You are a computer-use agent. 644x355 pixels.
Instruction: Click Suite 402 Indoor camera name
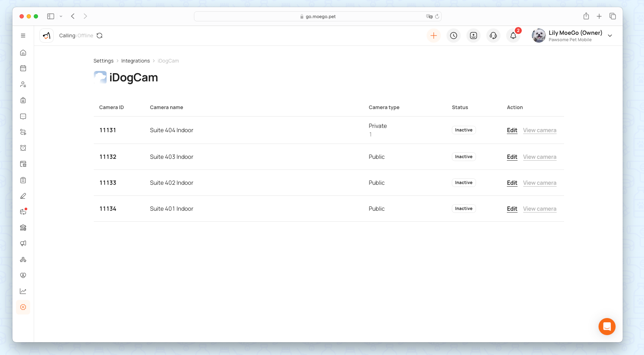click(x=172, y=183)
